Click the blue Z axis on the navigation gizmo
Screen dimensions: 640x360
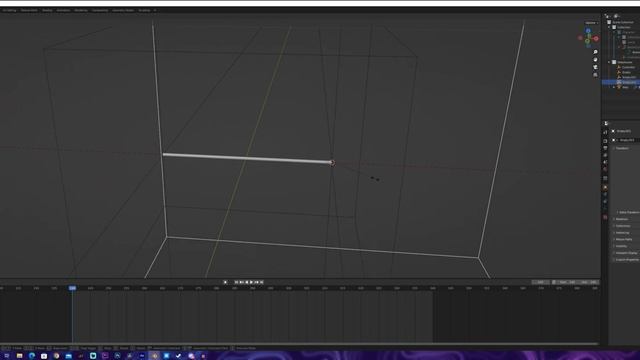(x=588, y=31)
